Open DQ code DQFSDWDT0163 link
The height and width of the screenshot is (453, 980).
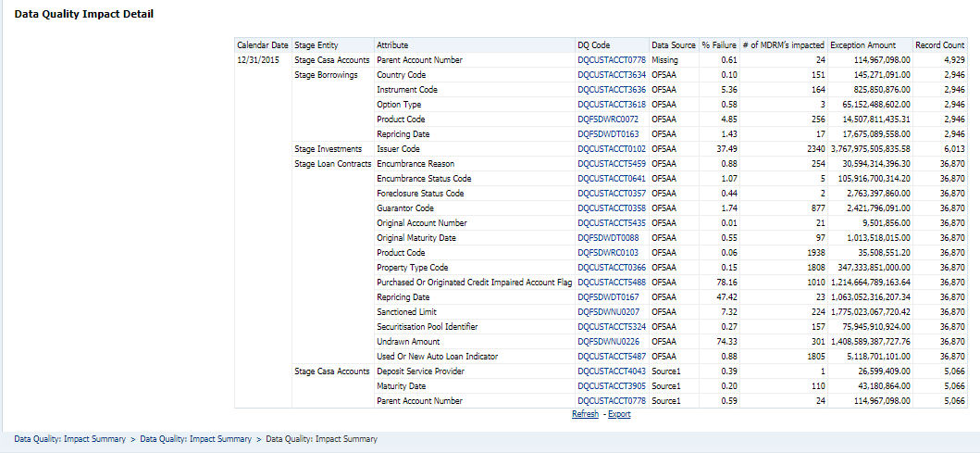608,134
